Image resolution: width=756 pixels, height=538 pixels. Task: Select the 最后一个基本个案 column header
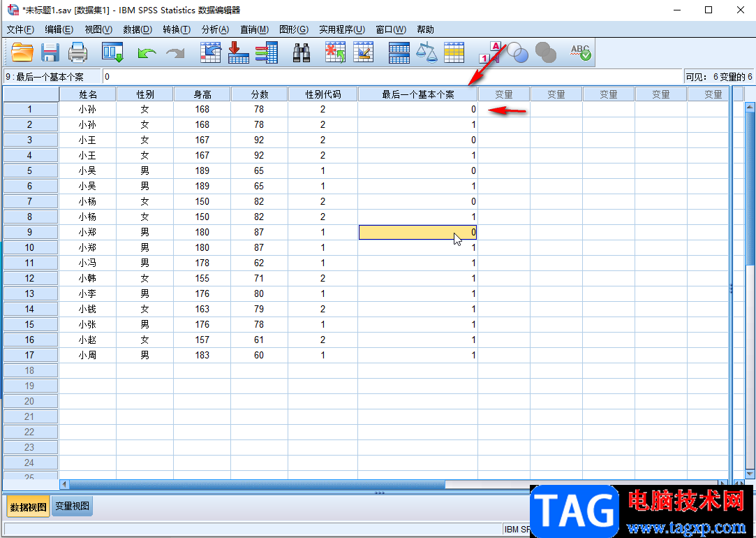point(417,94)
